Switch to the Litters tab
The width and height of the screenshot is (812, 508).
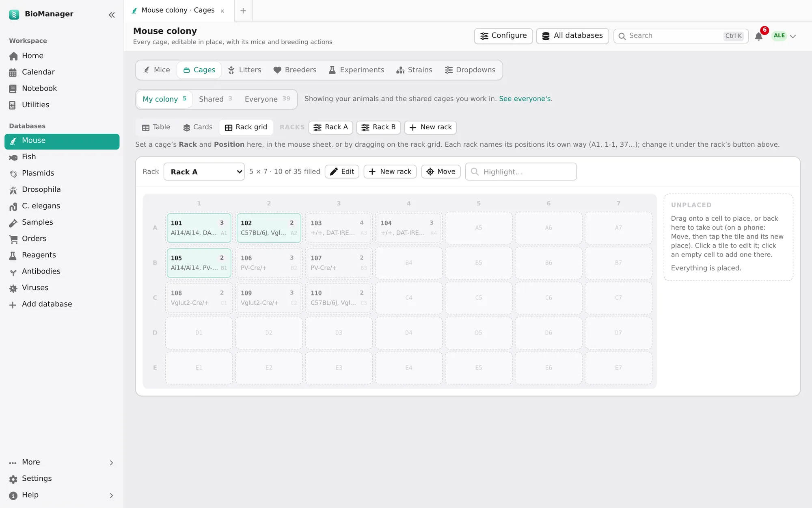click(244, 70)
